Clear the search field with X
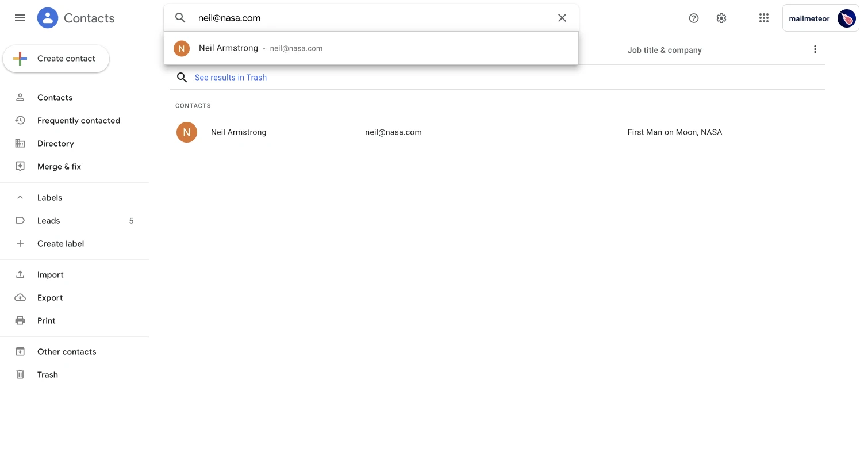The image size is (868, 460). [x=562, y=18]
